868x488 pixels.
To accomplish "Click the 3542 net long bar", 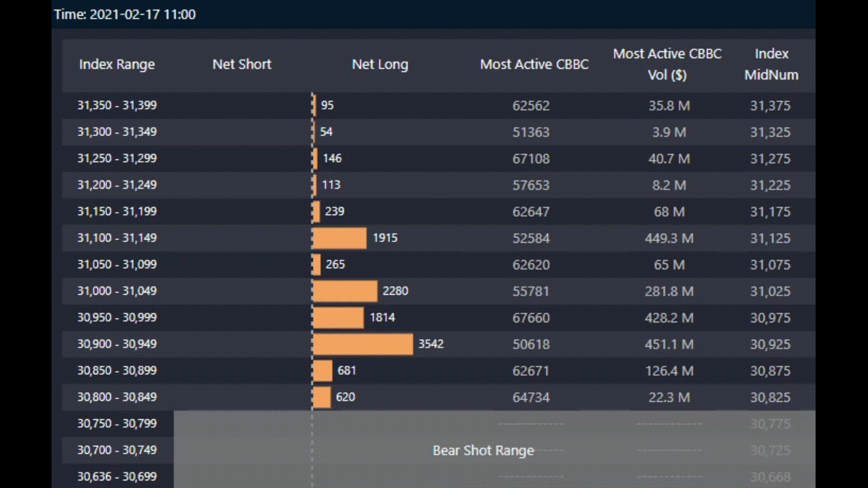I will click(x=363, y=344).
